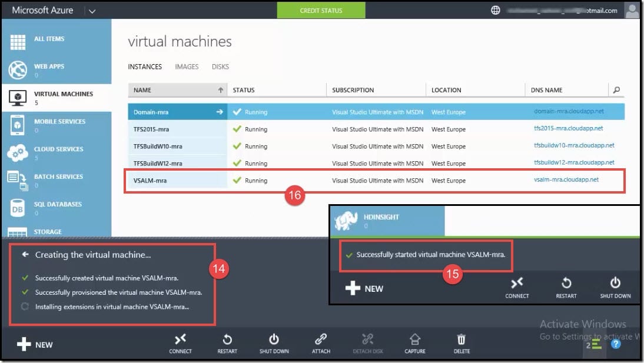Open the Connect action in the bottom toolbar
This screenshot has width=644, height=363.
tap(181, 341)
